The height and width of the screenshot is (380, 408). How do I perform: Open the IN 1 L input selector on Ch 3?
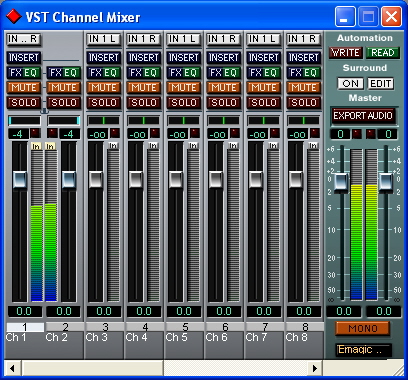point(104,39)
